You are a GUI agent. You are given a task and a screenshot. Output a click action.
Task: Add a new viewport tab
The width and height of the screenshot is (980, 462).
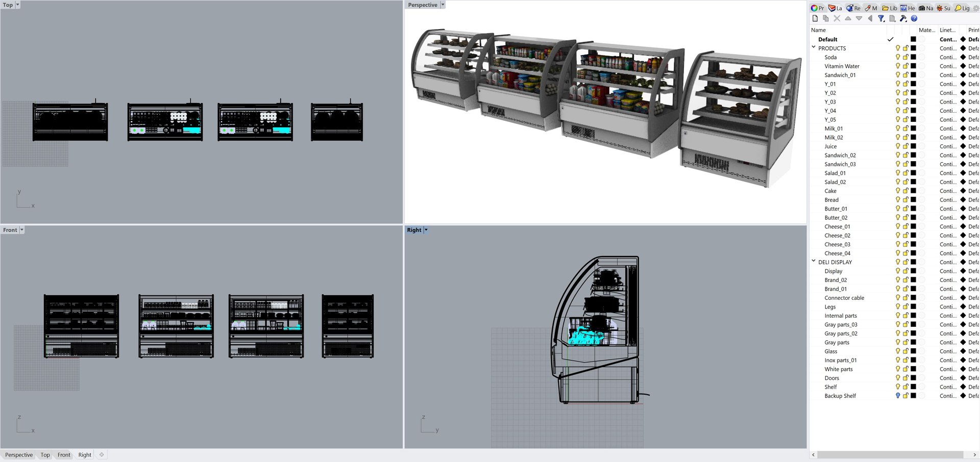(102, 455)
